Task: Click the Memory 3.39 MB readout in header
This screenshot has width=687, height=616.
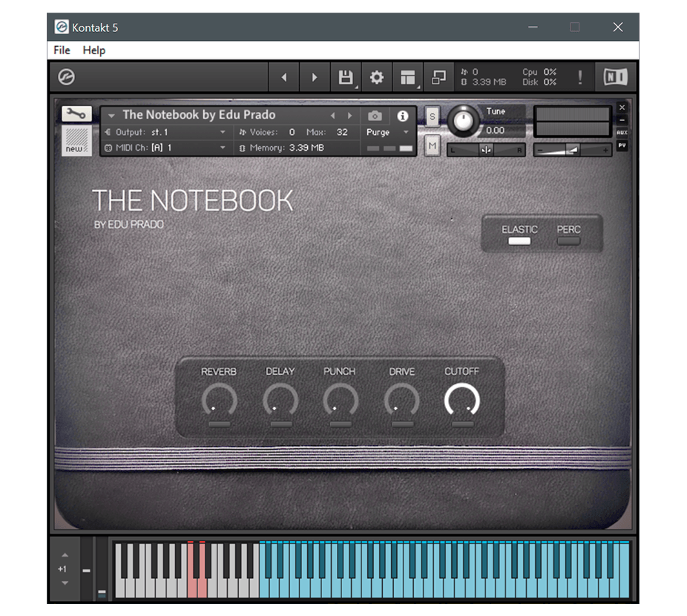Action: (x=283, y=148)
